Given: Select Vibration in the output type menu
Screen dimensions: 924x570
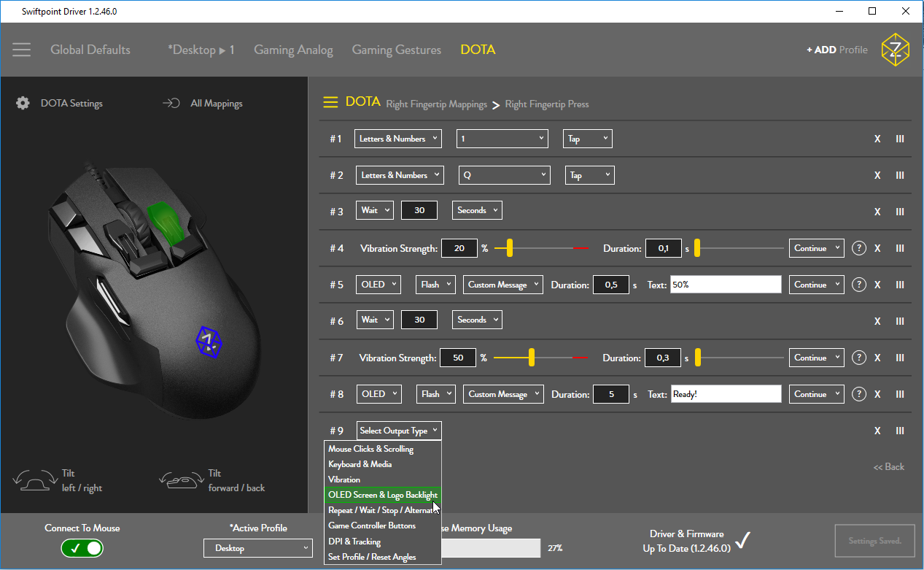Looking at the screenshot, I should [344, 480].
